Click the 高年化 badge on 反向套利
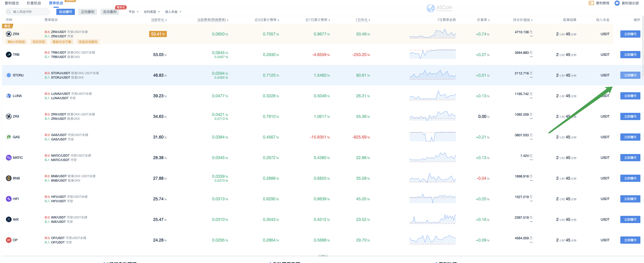This screenshot has height=263, width=644. pos(121,7)
